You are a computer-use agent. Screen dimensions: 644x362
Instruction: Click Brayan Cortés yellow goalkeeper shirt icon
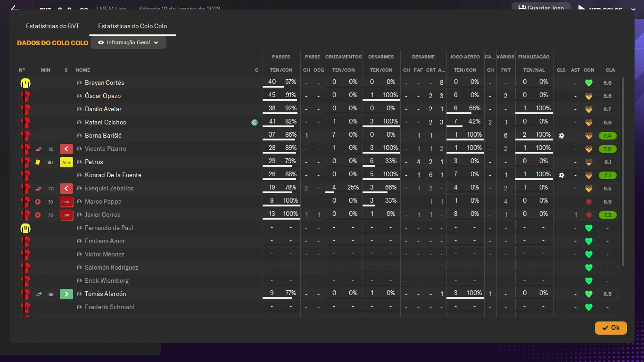click(x=25, y=83)
